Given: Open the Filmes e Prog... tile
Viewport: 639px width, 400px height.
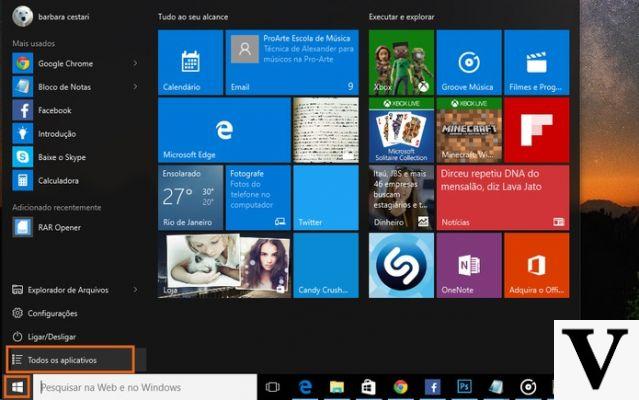Looking at the screenshot, I should pyautogui.click(x=537, y=62).
